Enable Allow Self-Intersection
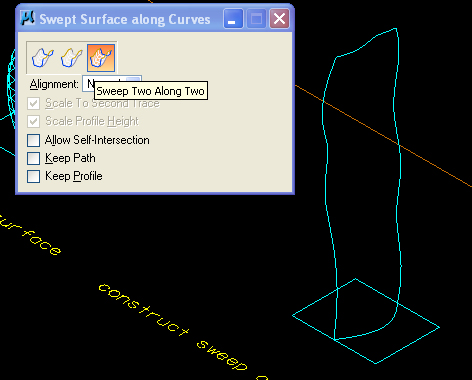The height and width of the screenshot is (380, 472). (x=34, y=140)
